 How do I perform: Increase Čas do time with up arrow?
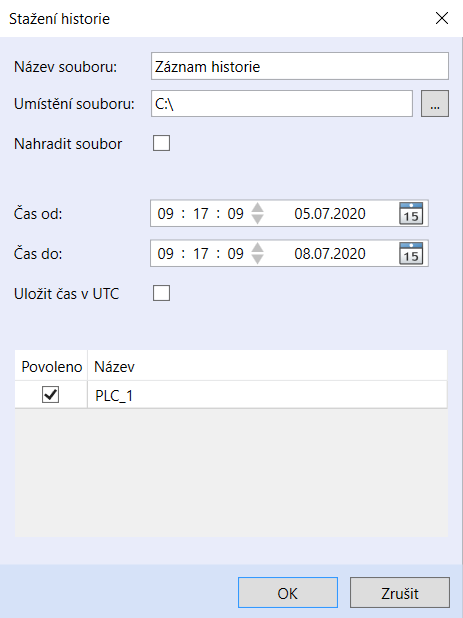[257, 248]
